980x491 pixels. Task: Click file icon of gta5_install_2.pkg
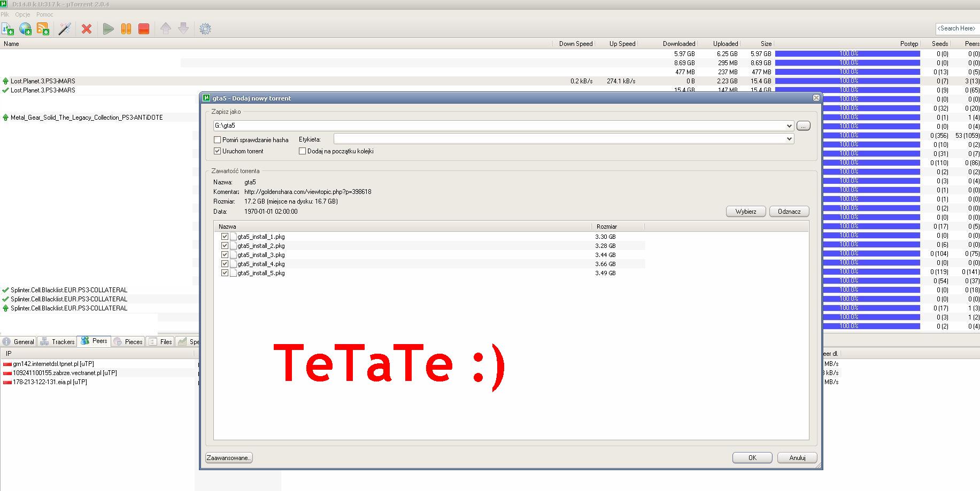point(234,246)
